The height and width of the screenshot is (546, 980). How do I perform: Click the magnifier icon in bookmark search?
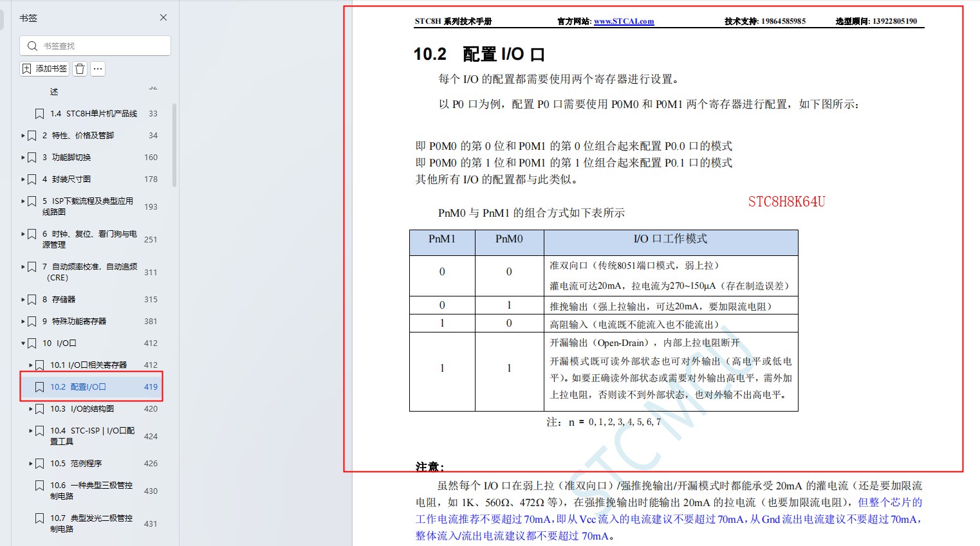32,46
